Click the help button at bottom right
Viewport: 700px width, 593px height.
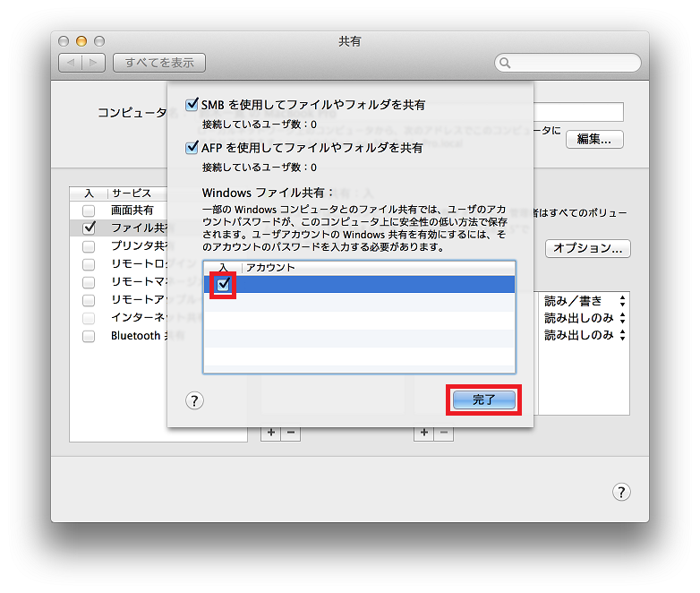coord(621,492)
